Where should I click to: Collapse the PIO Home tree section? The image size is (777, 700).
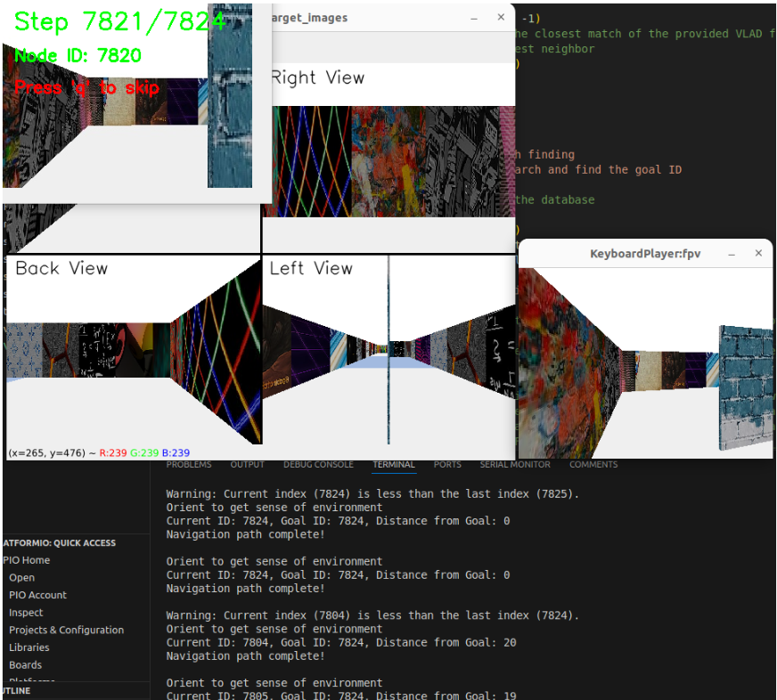coord(27,560)
